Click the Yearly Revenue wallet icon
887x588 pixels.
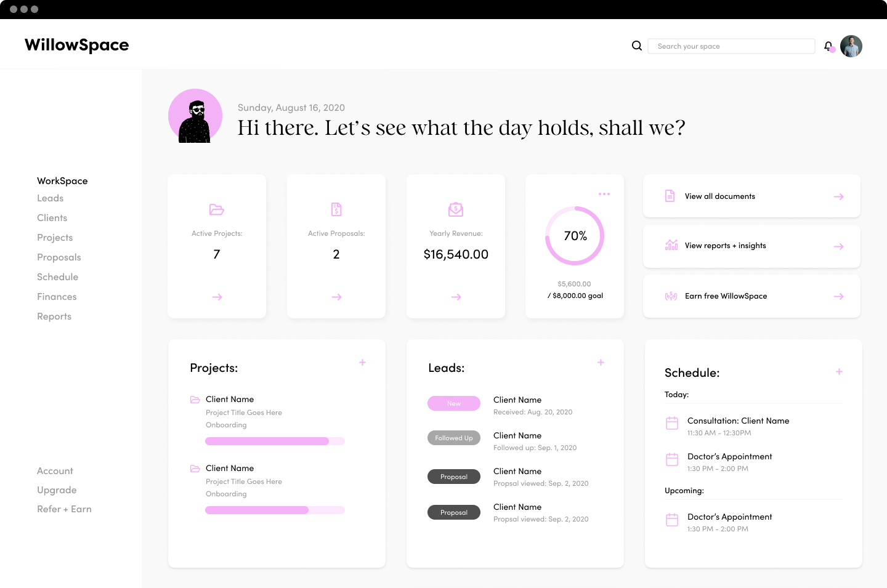tap(456, 209)
